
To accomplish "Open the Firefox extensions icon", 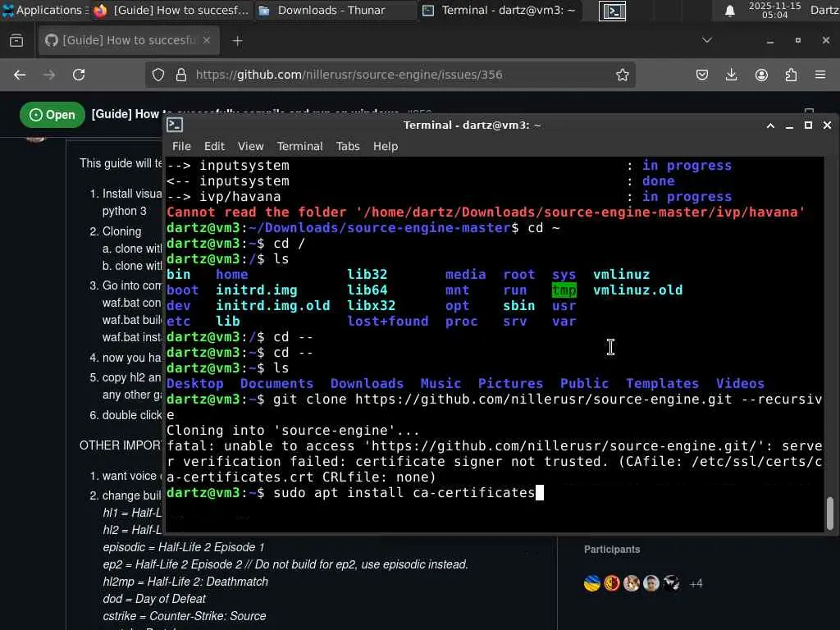I will (792, 75).
